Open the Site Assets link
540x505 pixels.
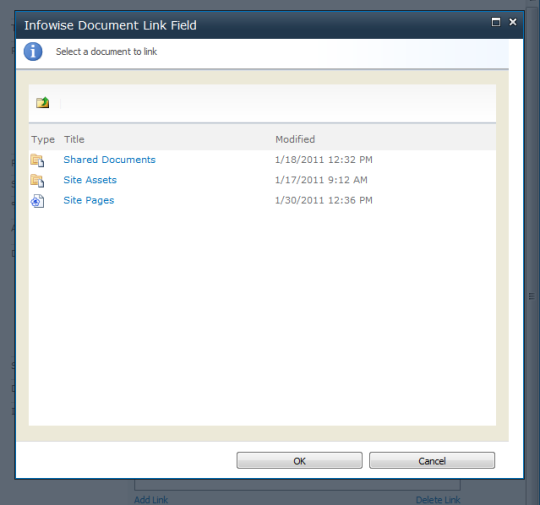click(x=90, y=180)
